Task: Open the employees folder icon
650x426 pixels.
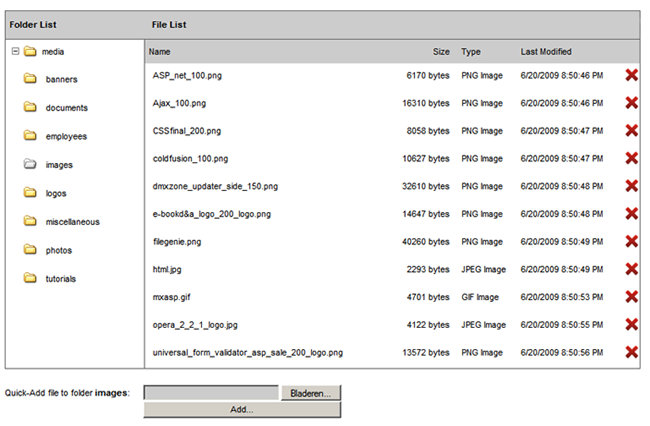Action: 30,136
